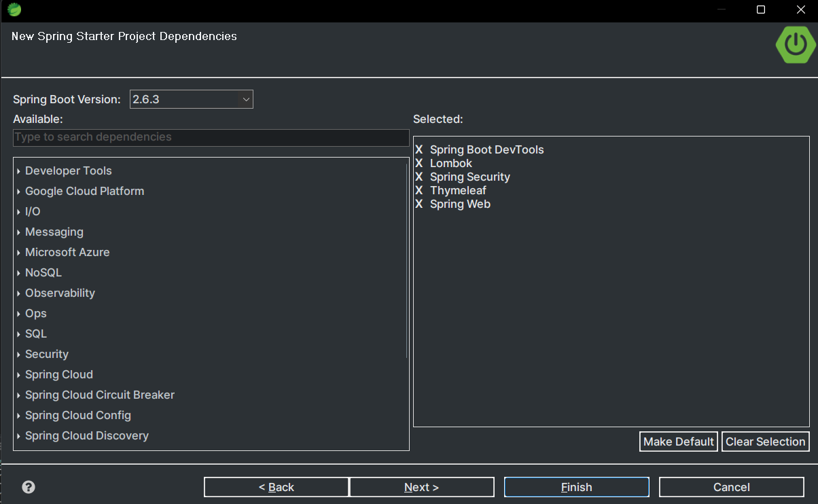Click the help question mark icon
This screenshot has height=504, width=818.
(x=29, y=487)
